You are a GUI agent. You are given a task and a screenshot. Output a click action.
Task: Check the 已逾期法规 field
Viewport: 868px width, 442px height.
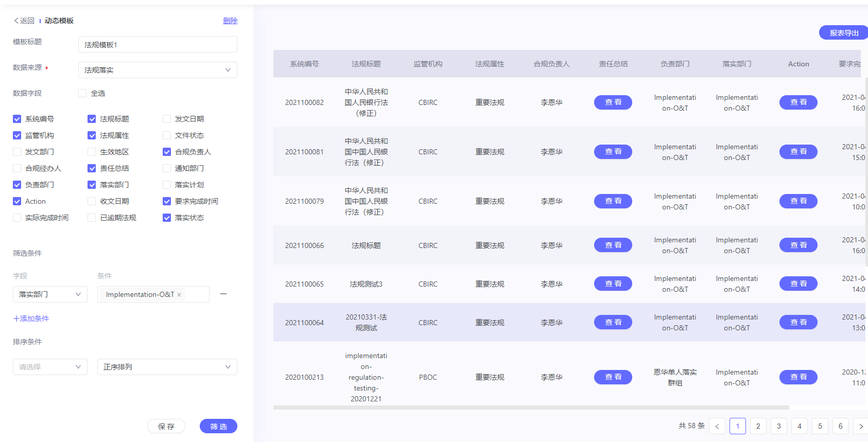(x=92, y=218)
